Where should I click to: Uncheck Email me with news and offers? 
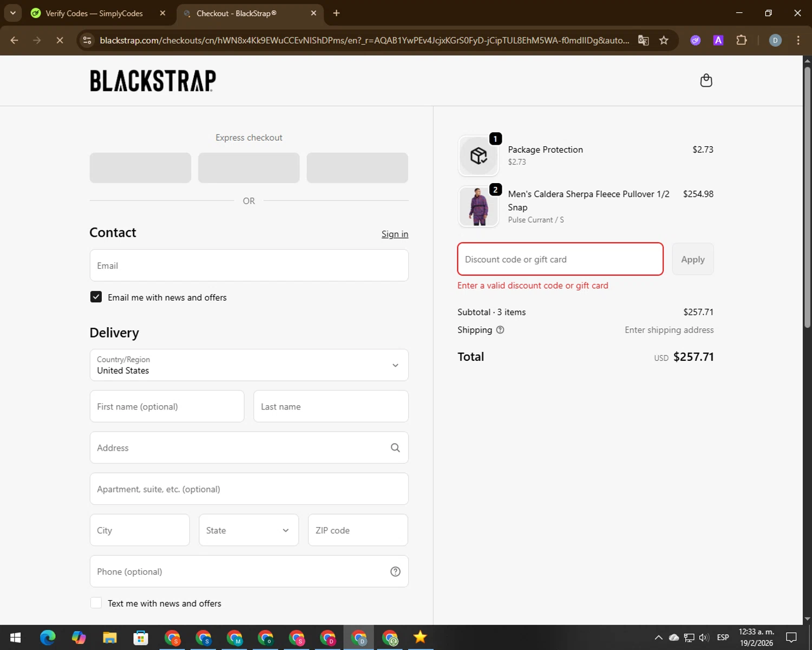click(96, 297)
